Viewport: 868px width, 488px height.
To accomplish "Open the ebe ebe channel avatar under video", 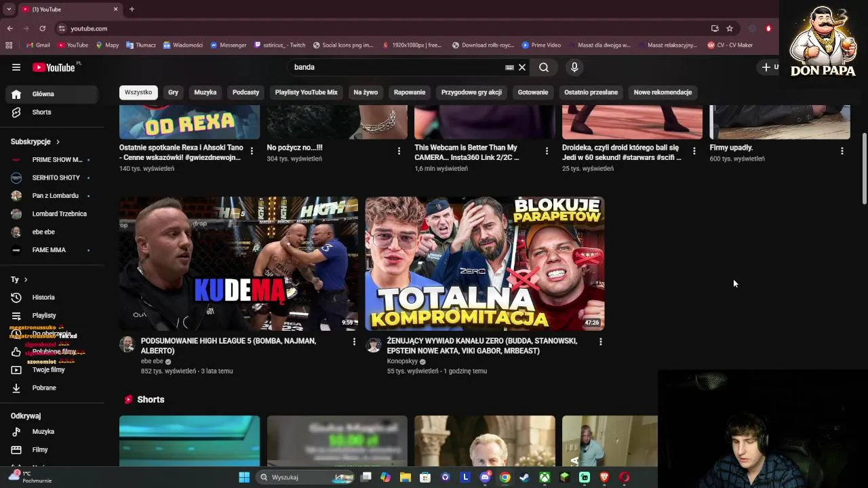I will [127, 344].
